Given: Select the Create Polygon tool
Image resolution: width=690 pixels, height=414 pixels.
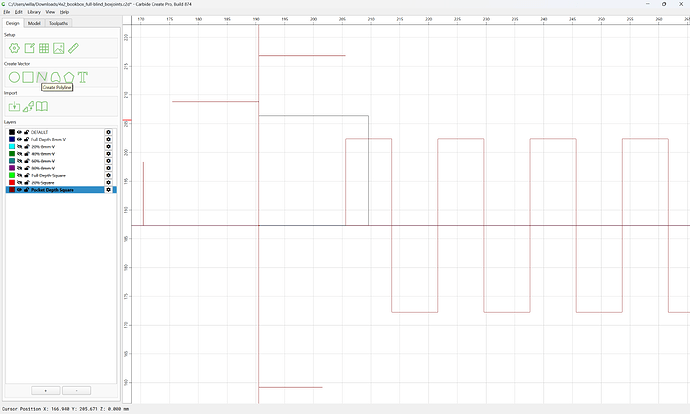Looking at the screenshot, I should [69, 77].
